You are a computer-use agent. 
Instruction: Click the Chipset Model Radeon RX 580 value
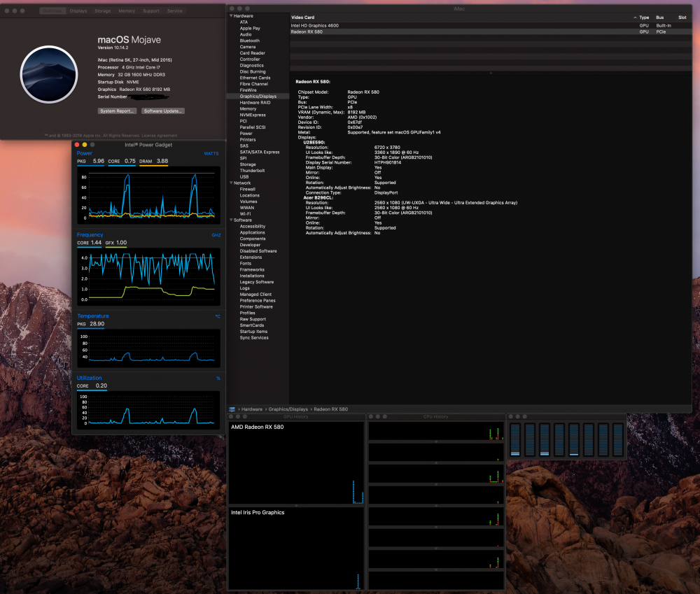point(363,92)
